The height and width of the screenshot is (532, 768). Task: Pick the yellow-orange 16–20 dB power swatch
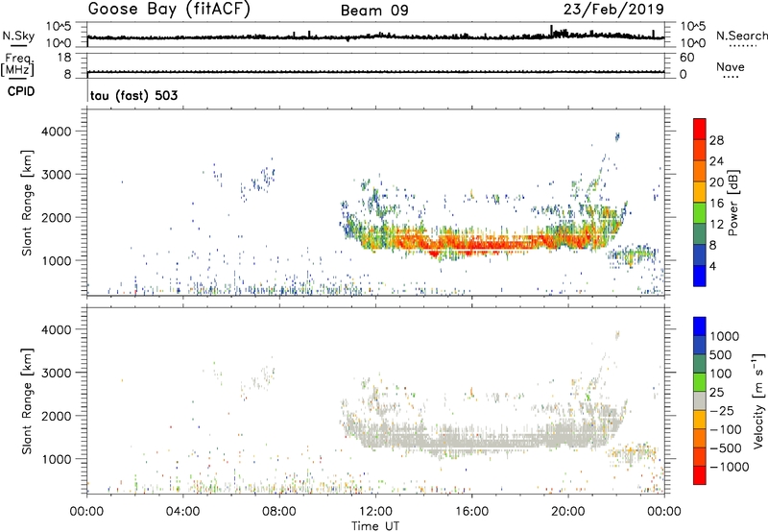pos(700,192)
